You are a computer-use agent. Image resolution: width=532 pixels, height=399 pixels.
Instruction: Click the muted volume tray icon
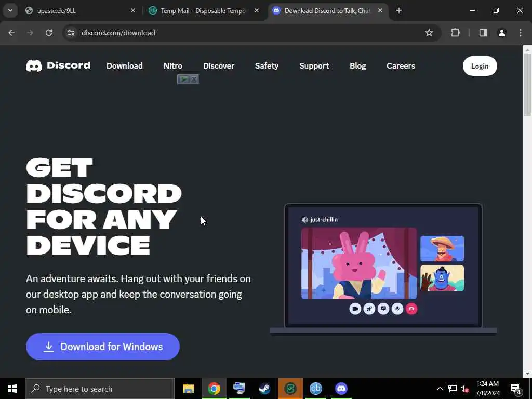click(x=464, y=389)
